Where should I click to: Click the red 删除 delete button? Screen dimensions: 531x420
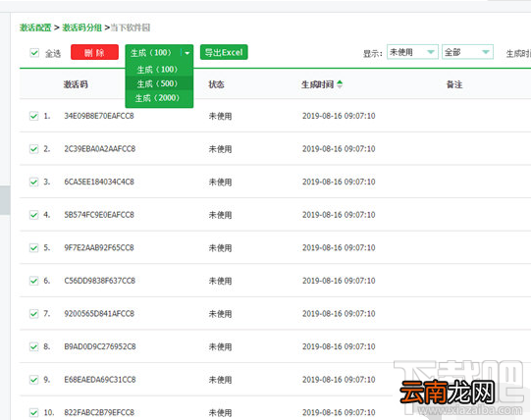(94, 53)
